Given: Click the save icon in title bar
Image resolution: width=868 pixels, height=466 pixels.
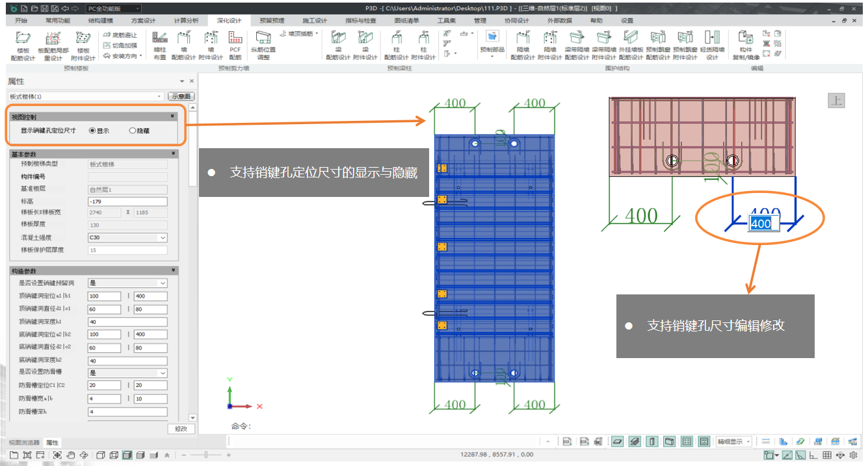Looking at the screenshot, I should 44,8.
